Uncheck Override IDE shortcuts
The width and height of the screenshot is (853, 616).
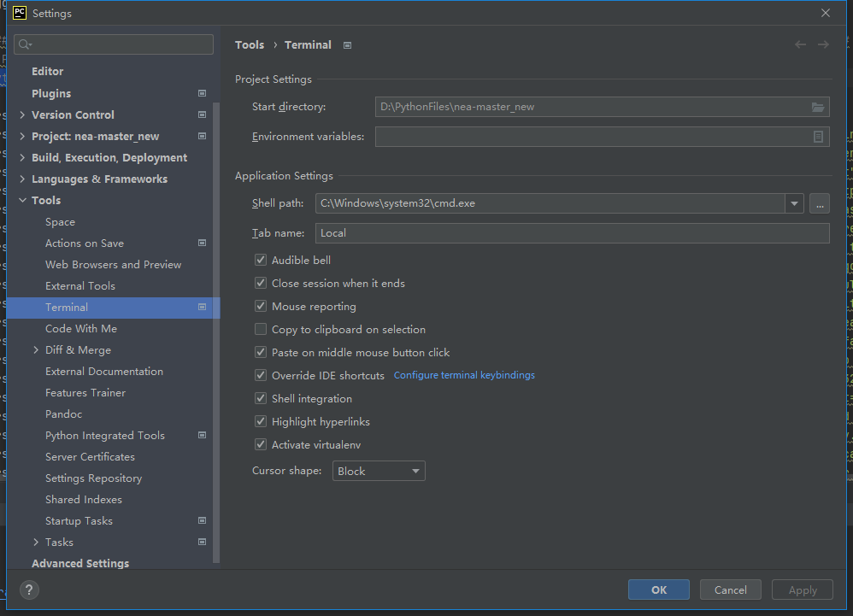[x=261, y=375]
